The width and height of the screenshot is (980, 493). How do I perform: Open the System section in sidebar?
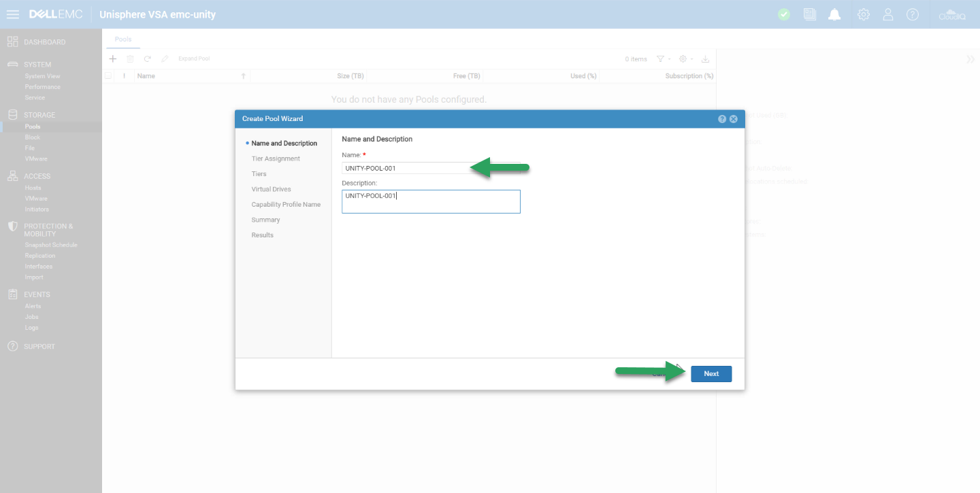click(37, 65)
